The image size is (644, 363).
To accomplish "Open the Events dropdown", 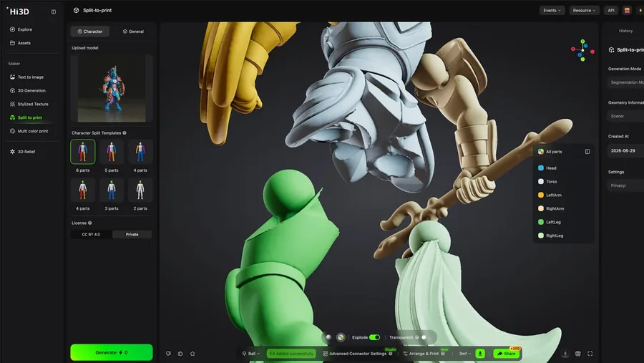I will coord(552,11).
